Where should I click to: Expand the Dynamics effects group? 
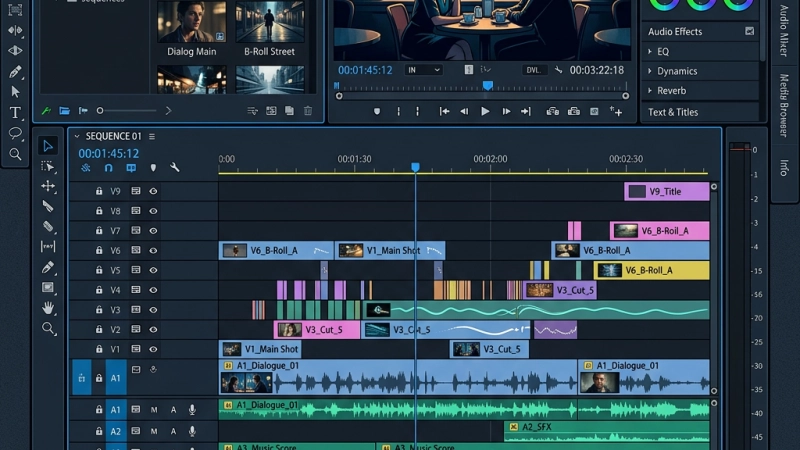[649, 71]
